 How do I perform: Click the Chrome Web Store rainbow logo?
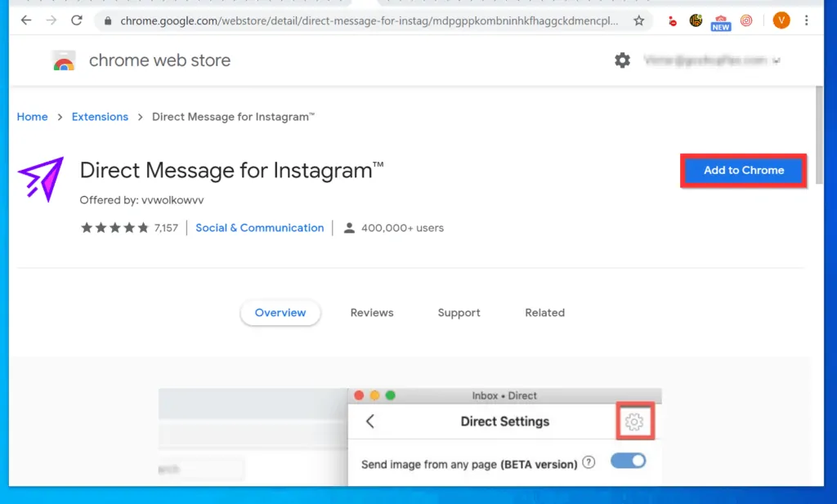(x=64, y=60)
